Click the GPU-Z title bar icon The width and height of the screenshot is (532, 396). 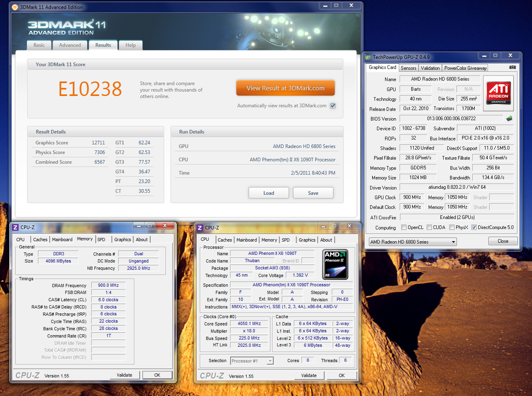pyautogui.click(x=368, y=57)
